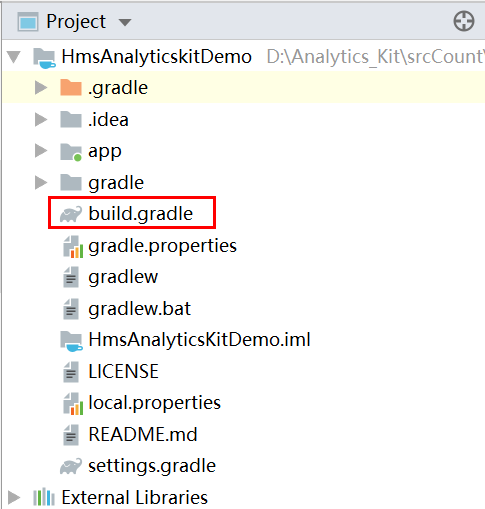This screenshot has width=485, height=509.
Task: Click the local.properties chart file icon
Action: tap(73, 404)
